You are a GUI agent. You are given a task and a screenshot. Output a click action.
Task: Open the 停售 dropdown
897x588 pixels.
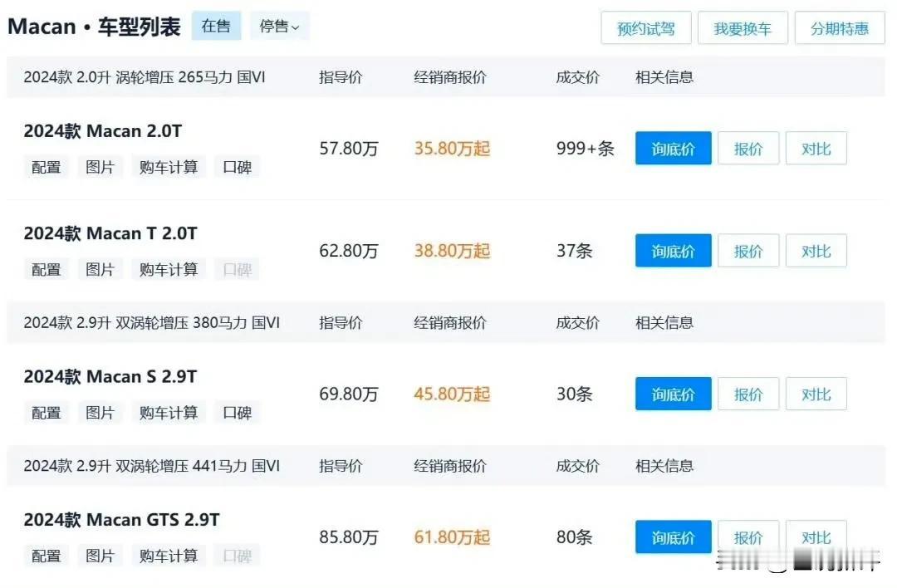(x=278, y=27)
